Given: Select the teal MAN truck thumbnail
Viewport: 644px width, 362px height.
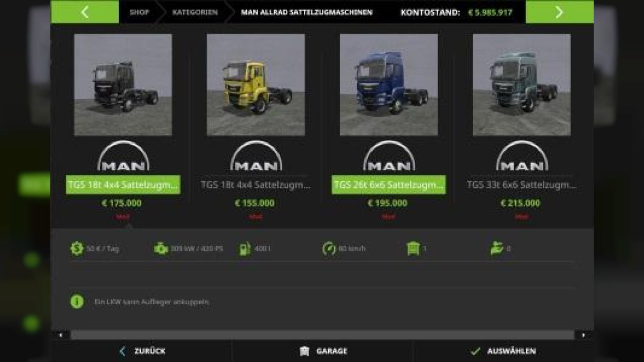Looking at the screenshot, I should click(522, 84).
